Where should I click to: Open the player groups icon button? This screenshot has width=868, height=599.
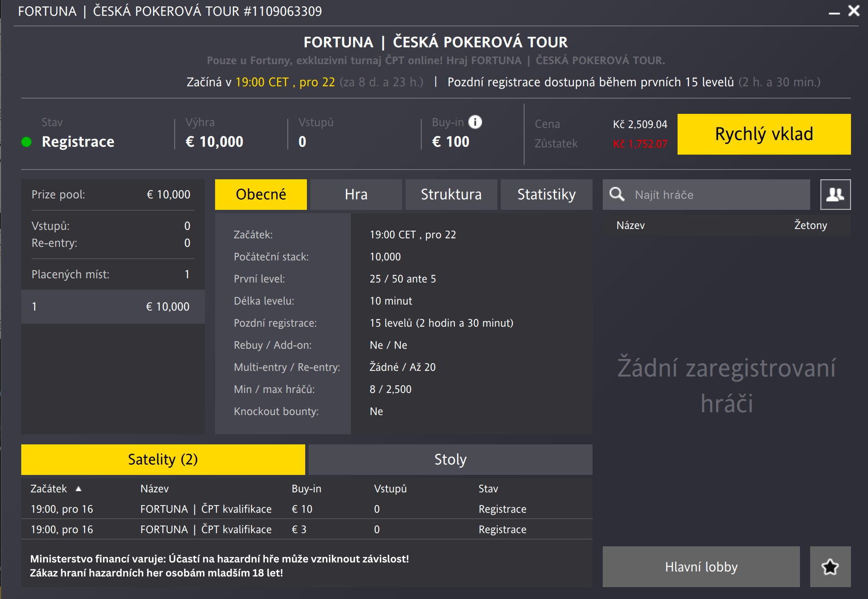(x=835, y=195)
